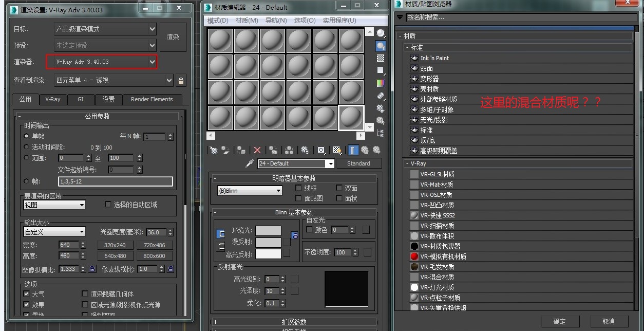Click red X Reset Map icon
Viewport: 644px width, 331px height.
pos(257,150)
